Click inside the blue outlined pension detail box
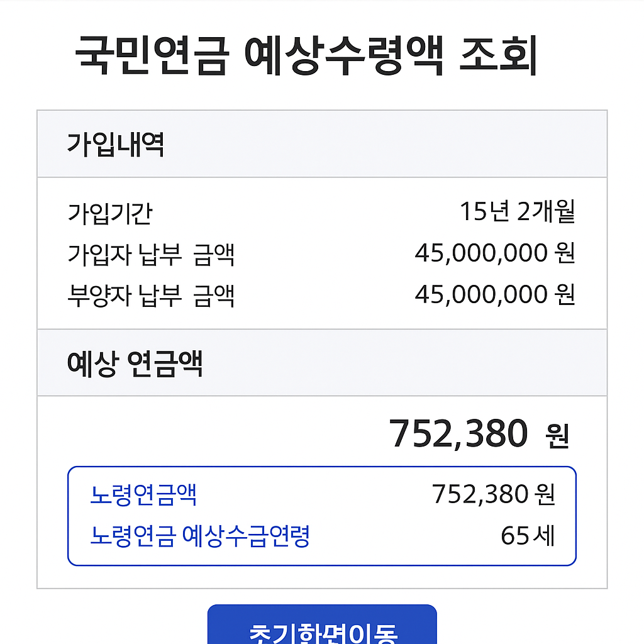This screenshot has height=644, width=644. (321, 514)
